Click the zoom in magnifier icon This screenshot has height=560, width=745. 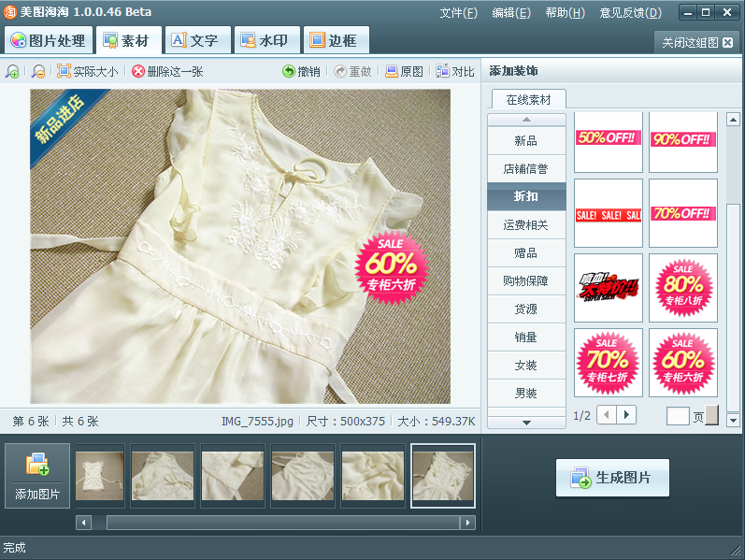tap(12, 71)
